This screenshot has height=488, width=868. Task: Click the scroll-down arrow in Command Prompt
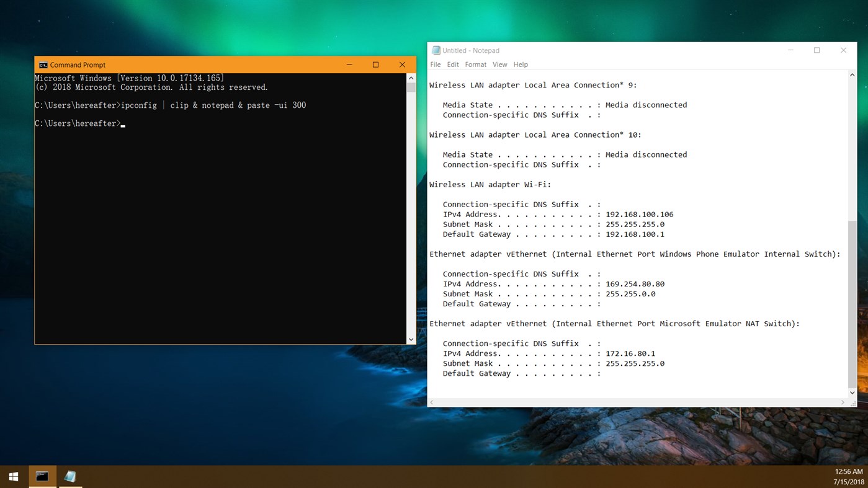[411, 339]
